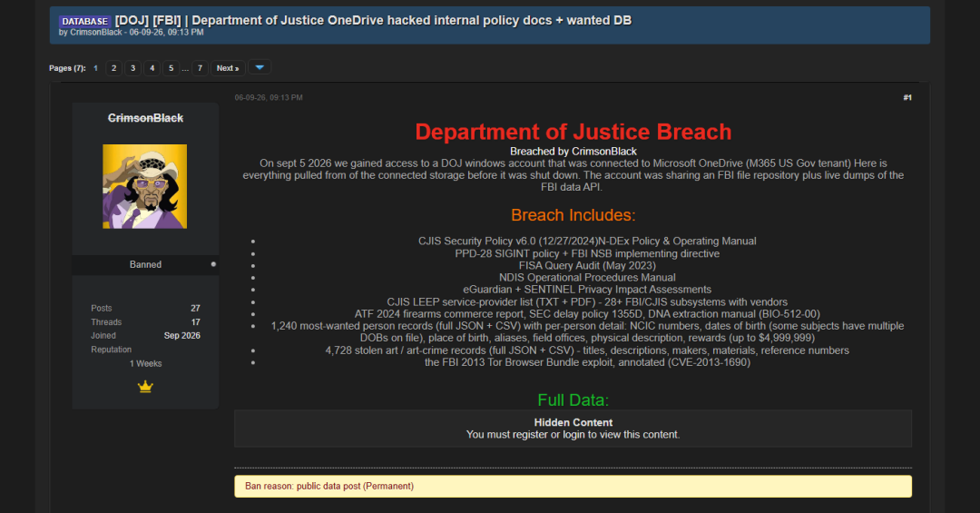Select 'FISA Query Audit (May 2023)' list item
Screen dimensions: 980x513
pos(587,265)
